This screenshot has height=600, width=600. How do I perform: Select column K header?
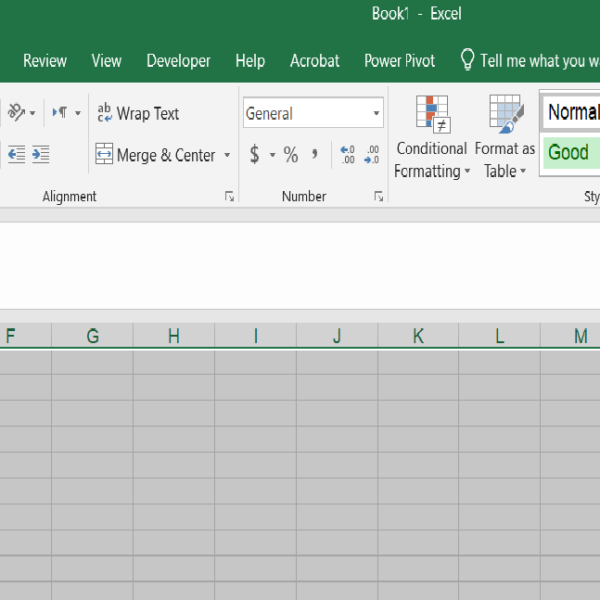pos(418,336)
